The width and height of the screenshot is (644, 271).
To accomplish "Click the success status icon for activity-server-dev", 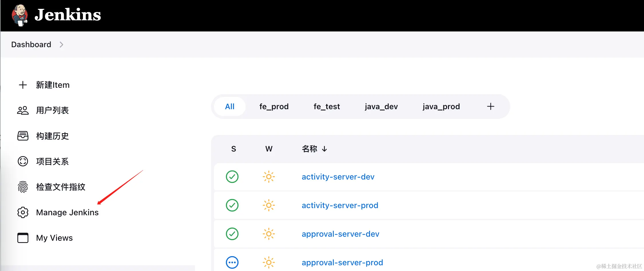I will pos(232,177).
